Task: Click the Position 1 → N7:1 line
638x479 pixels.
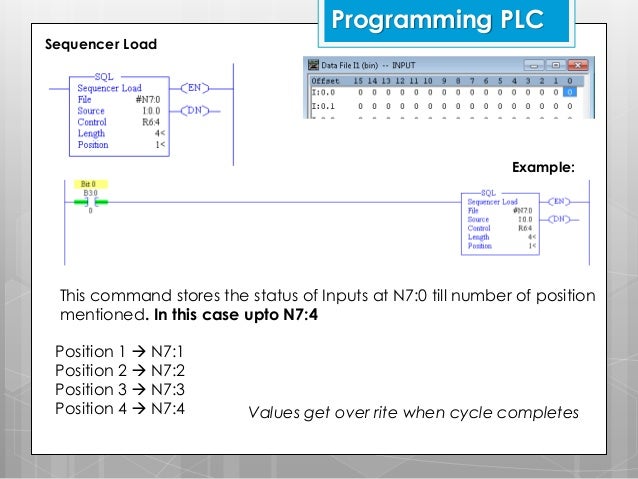Action: click(x=119, y=351)
